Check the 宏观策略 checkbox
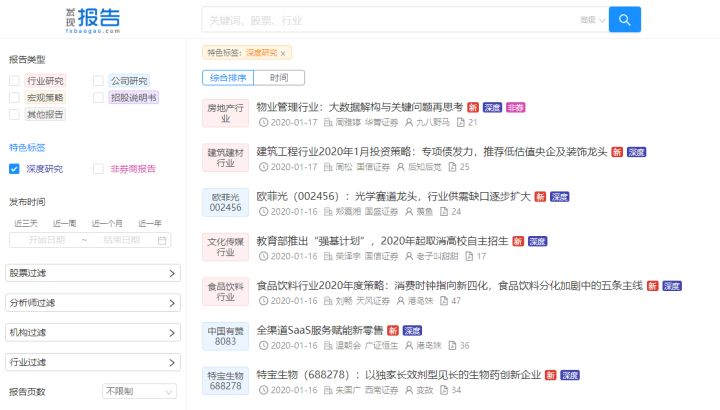Screen dimensions: 720x410 14,97
